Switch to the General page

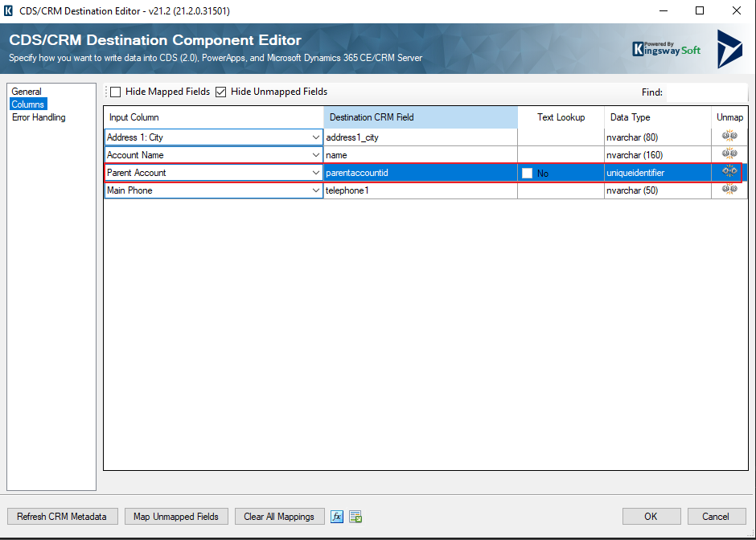coord(27,92)
